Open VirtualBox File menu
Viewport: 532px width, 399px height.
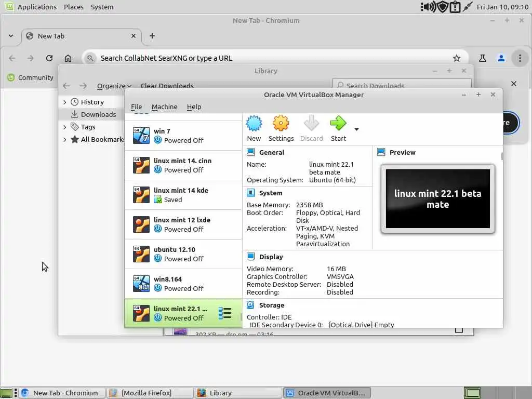[x=137, y=107]
